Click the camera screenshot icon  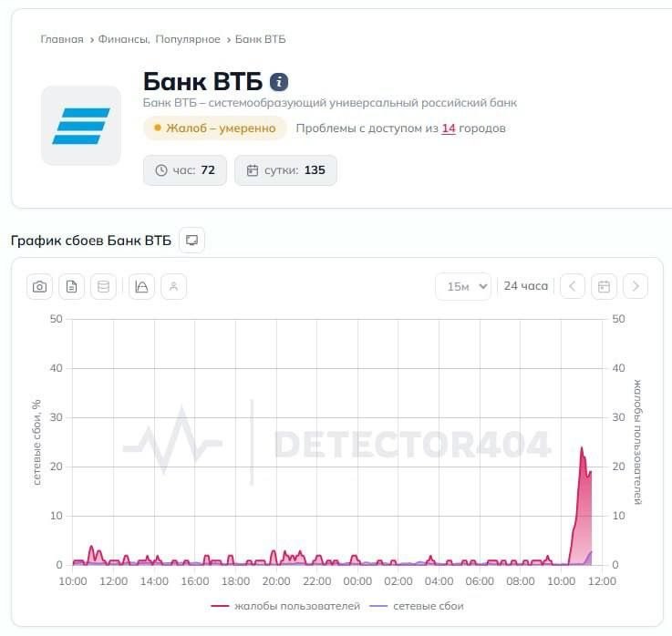pos(39,286)
